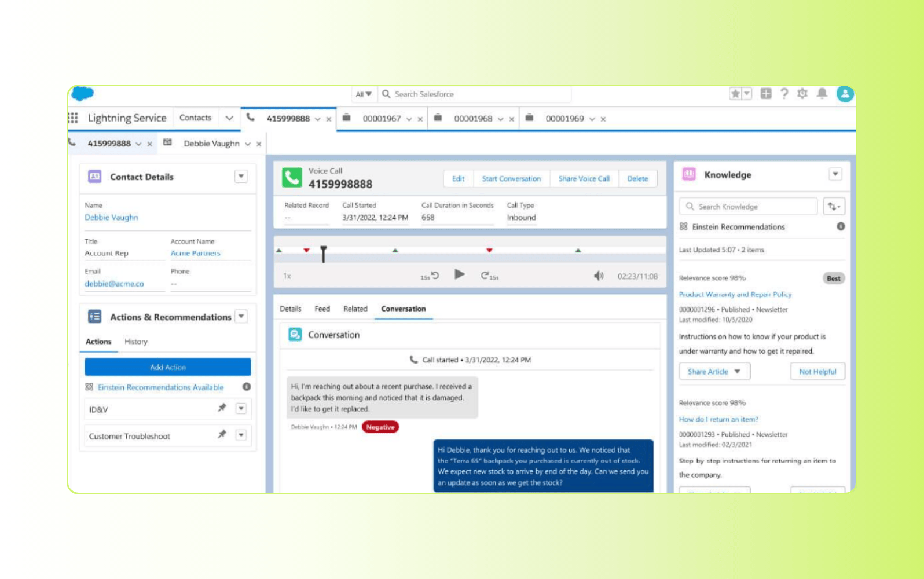The width and height of the screenshot is (924, 579).
Task: Click the recording playhead marker
Action: pos(324,254)
